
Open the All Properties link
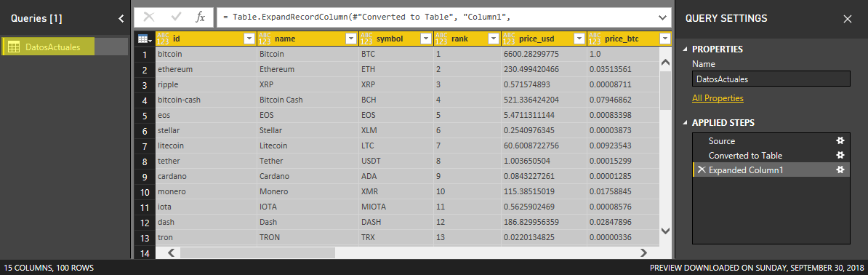718,98
